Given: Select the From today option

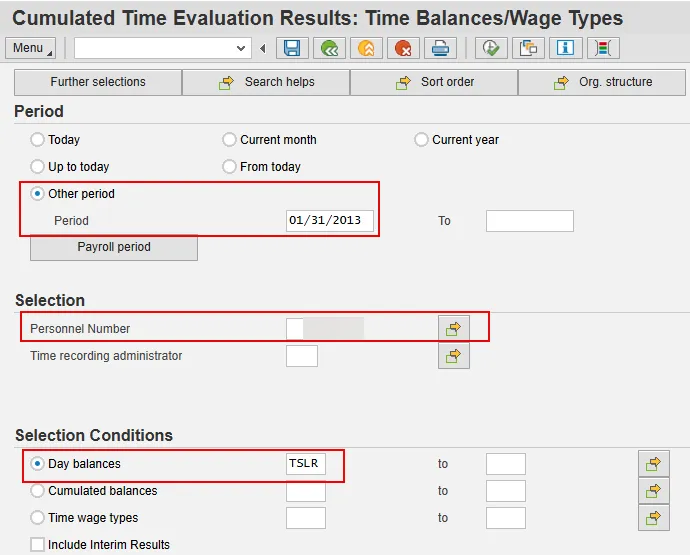Looking at the screenshot, I should pyautogui.click(x=229, y=166).
